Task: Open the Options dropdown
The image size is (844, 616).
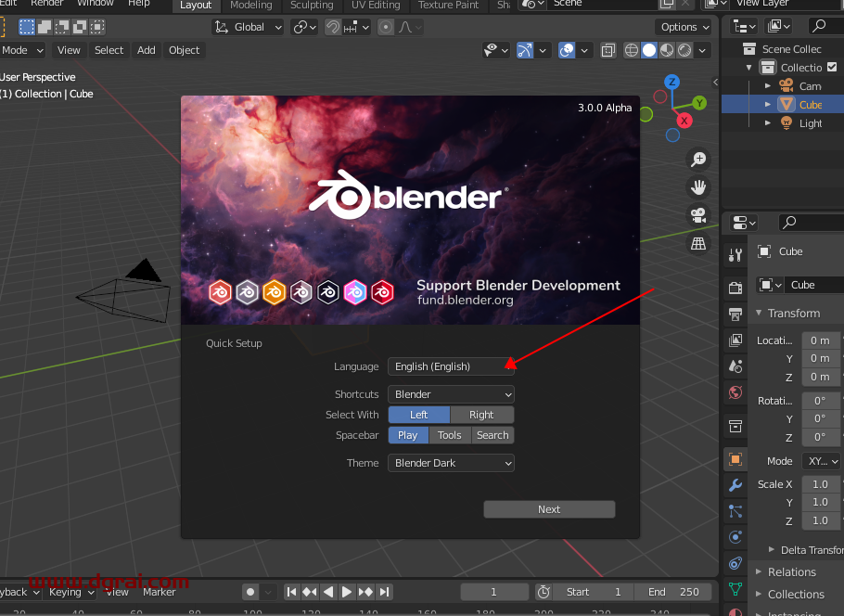Action: tap(684, 27)
